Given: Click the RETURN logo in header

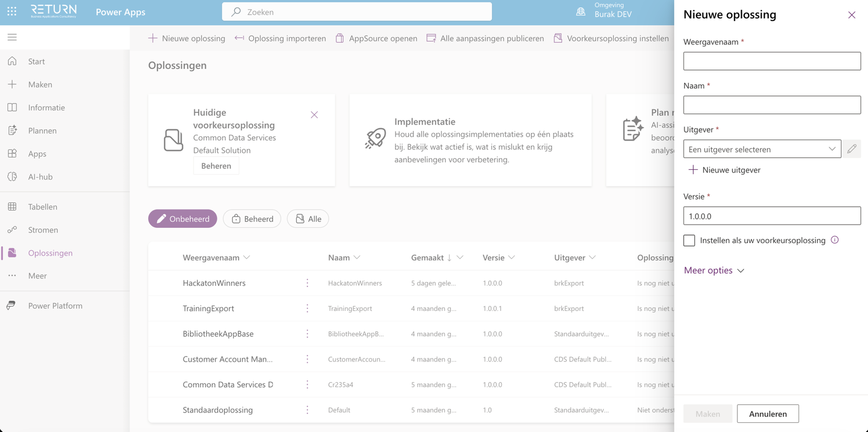Looking at the screenshot, I should 54,11.
